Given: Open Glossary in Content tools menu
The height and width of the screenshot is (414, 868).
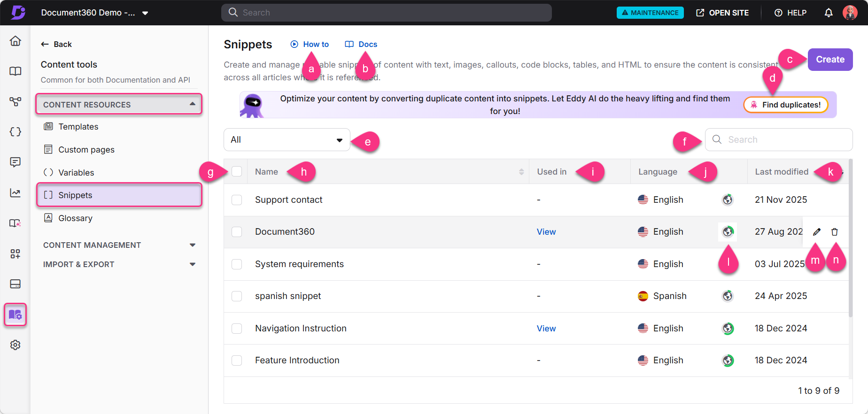Looking at the screenshot, I should point(75,218).
